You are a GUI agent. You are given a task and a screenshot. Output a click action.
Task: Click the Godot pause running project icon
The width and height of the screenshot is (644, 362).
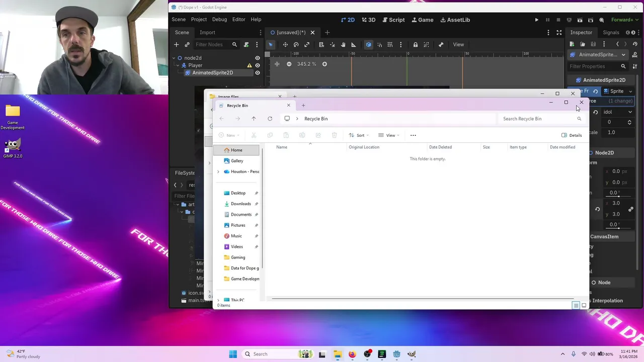(547, 20)
